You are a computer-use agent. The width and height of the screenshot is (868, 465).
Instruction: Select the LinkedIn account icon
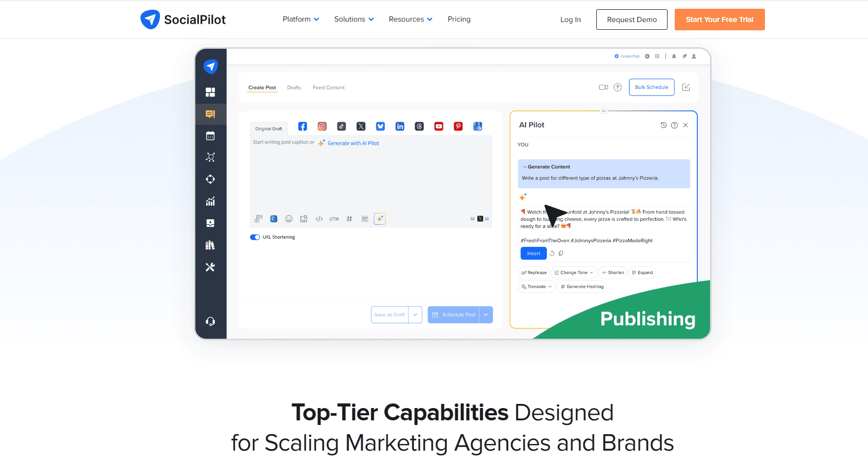click(x=400, y=126)
